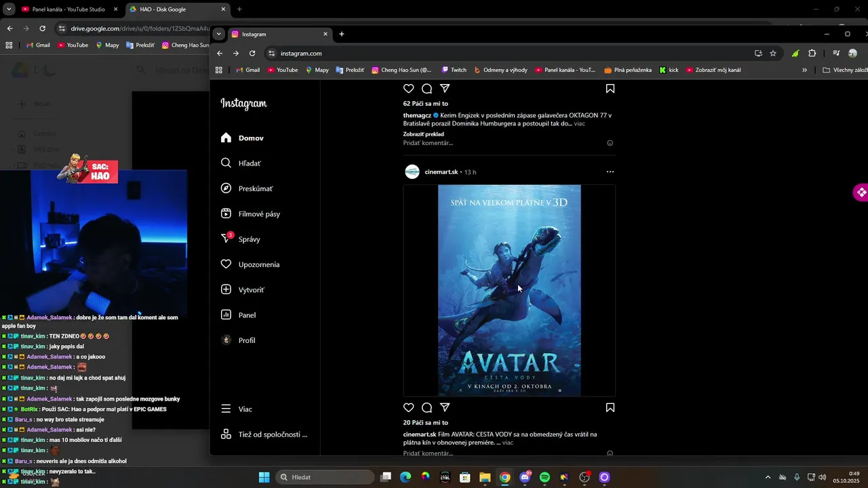Viewport: 868px width, 488px height.
Task: Open kick bookmark
Action: 669,70
